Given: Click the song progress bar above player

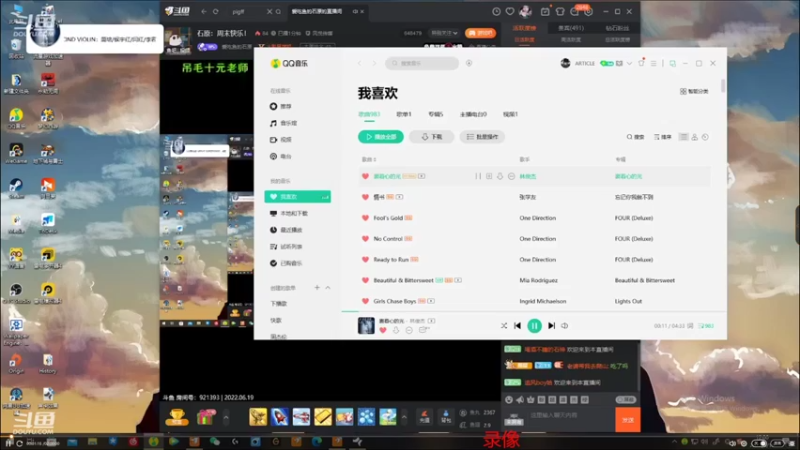Looking at the screenshot, I should 534,311.
